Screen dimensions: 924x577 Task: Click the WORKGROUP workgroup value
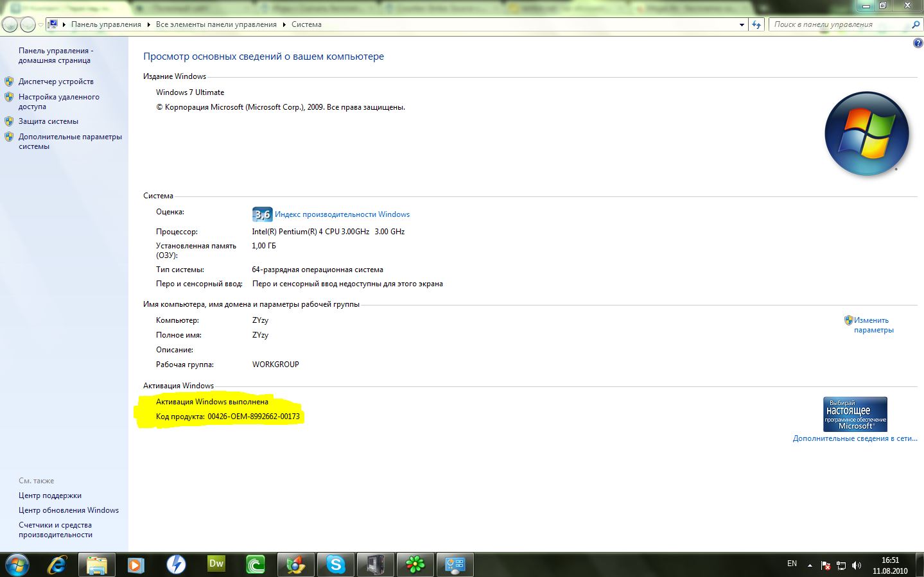tap(275, 365)
